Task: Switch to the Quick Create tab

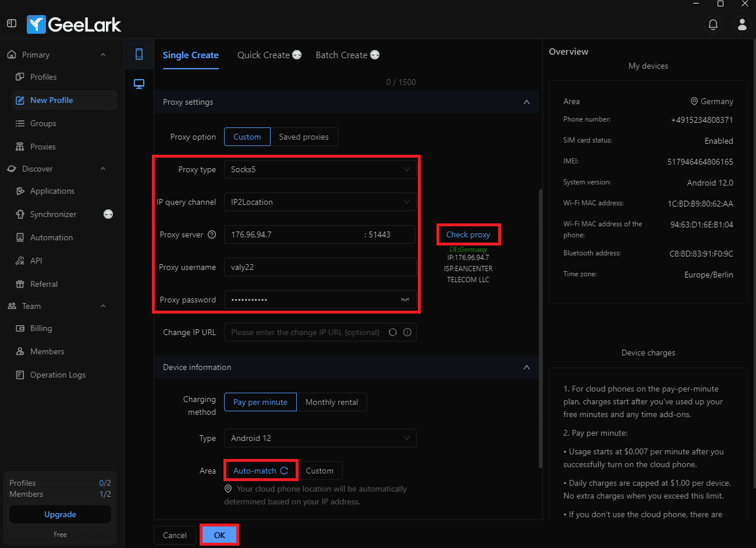Action: point(264,55)
